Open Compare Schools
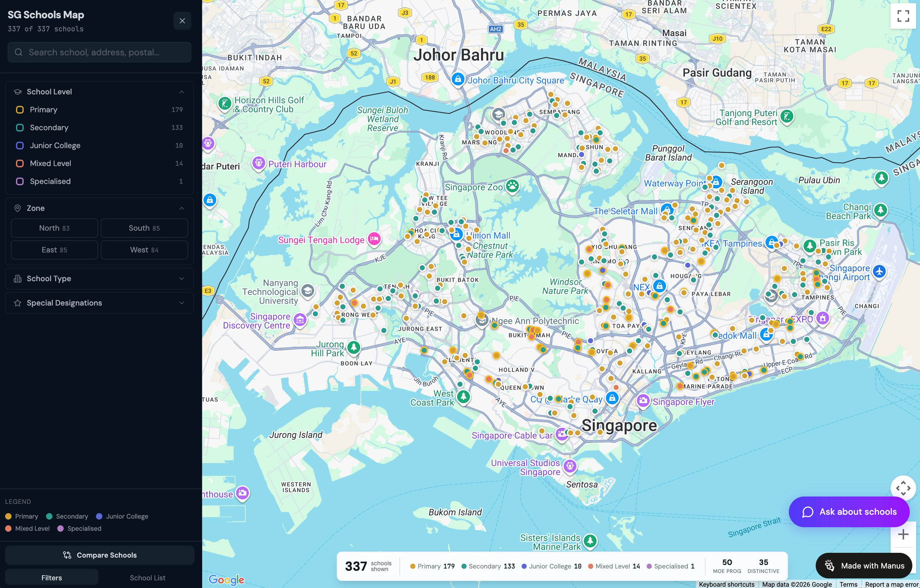Image resolution: width=920 pixels, height=588 pixels. (99, 555)
